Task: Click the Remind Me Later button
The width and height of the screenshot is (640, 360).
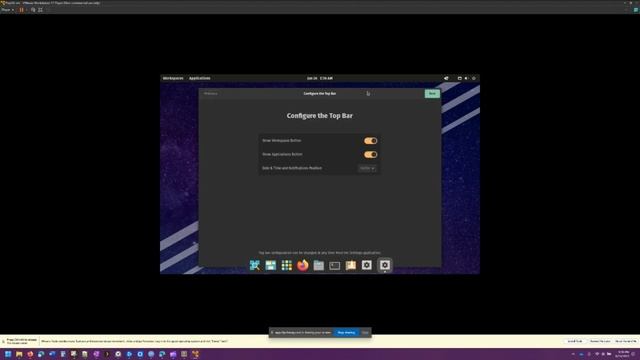Action: click(x=600, y=341)
